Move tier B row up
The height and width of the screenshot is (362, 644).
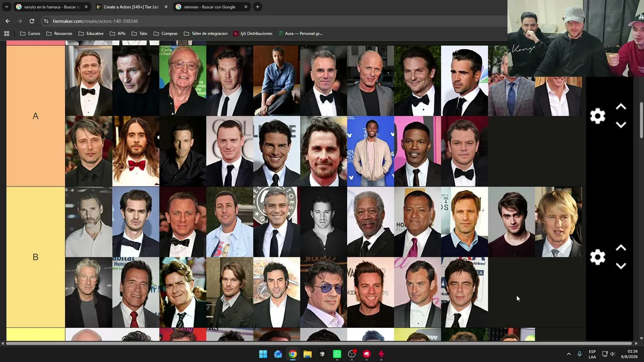[621, 248]
